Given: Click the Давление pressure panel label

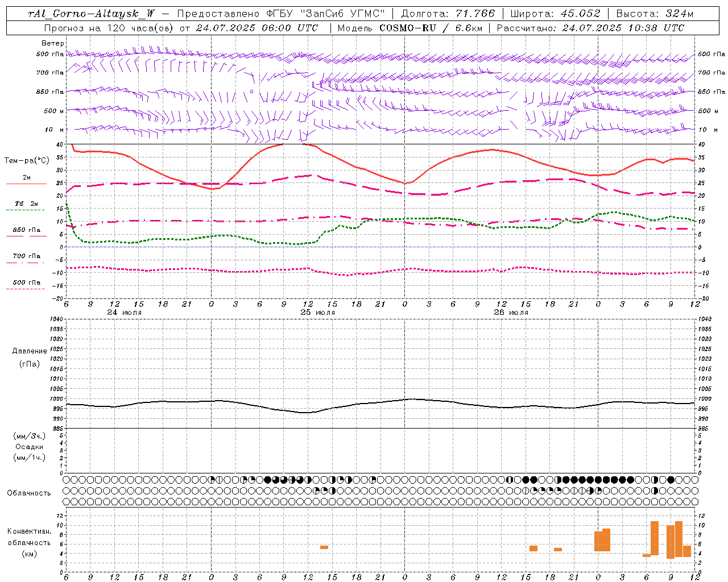Looking at the screenshot, I should [x=30, y=351].
